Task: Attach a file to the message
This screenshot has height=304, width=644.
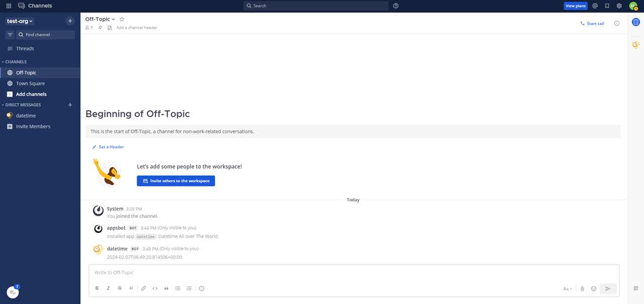Action: [582, 288]
